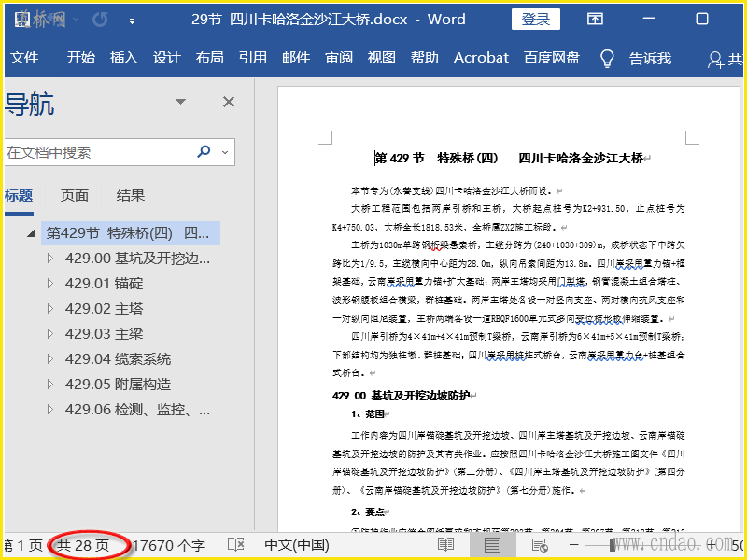The image size is (747, 560).
Task: Jump to heading 429.04 缆索系统
Action: coord(118,359)
